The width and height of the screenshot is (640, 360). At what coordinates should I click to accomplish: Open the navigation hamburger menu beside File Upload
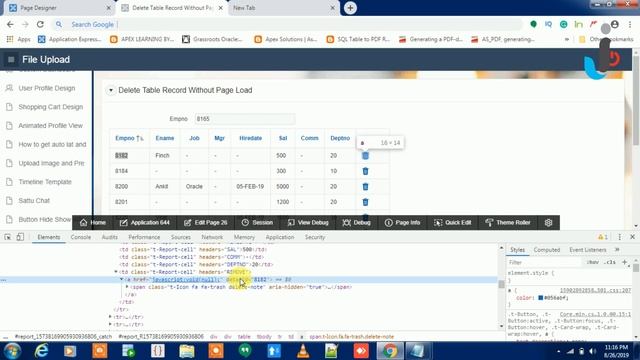(11, 60)
